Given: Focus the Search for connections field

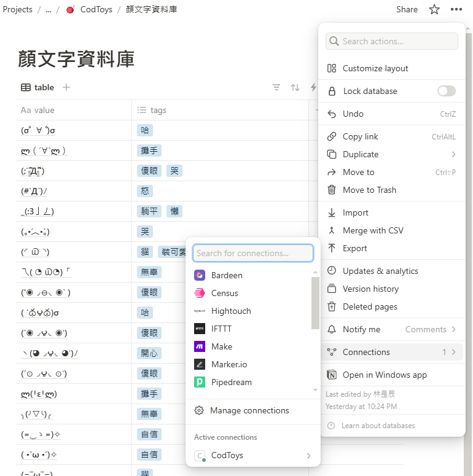Looking at the screenshot, I should 252,253.
